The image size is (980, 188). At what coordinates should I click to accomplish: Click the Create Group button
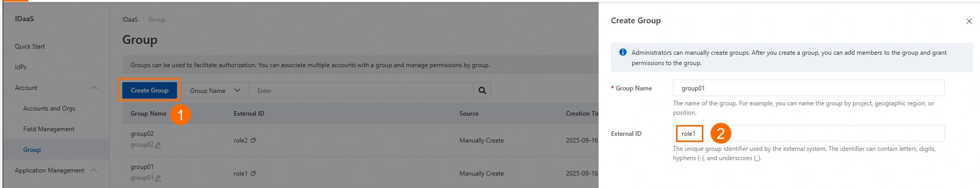pyautogui.click(x=150, y=90)
